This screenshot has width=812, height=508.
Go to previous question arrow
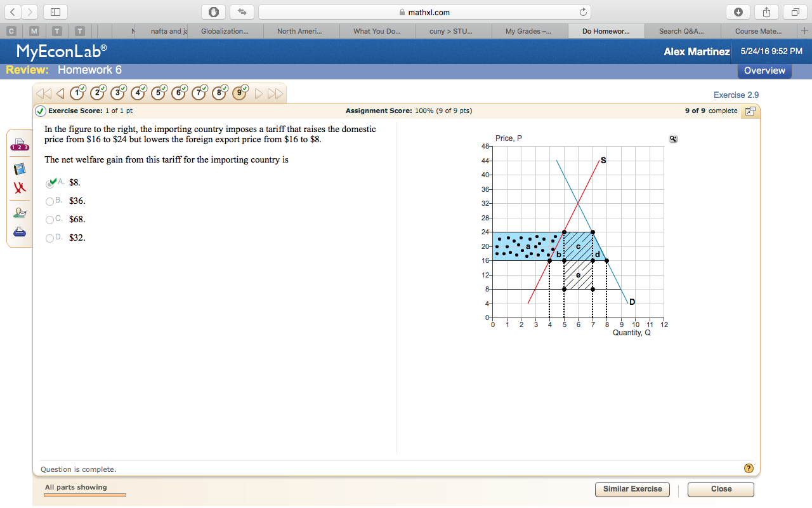point(60,94)
